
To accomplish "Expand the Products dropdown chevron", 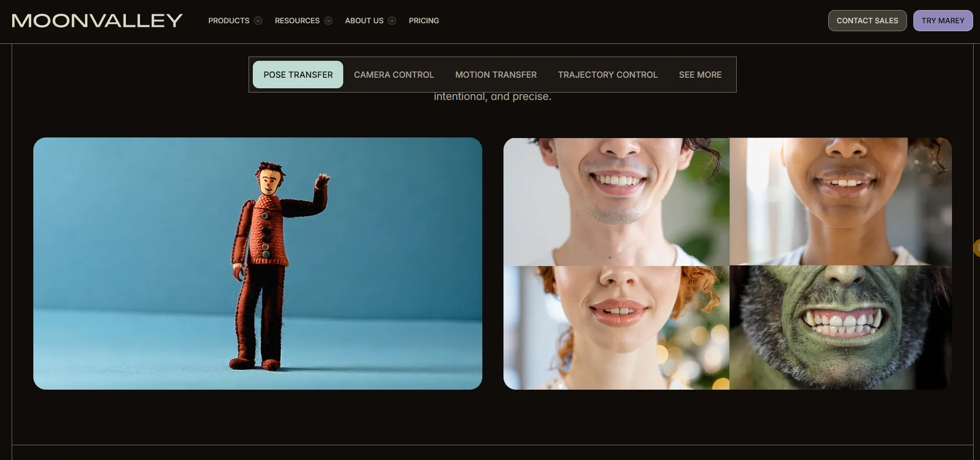I will click(258, 21).
